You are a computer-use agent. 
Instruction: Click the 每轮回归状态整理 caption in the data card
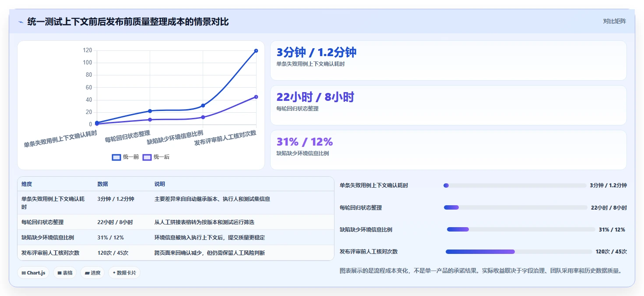pyautogui.click(x=297, y=109)
